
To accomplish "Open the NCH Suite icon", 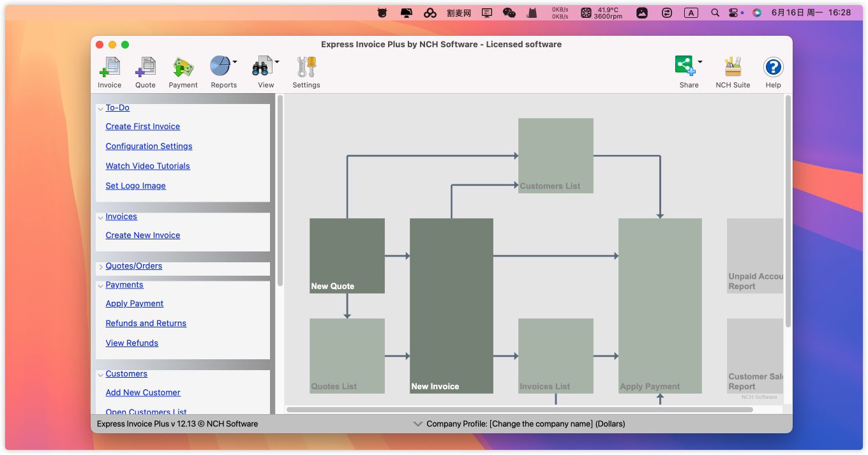I will (x=733, y=68).
